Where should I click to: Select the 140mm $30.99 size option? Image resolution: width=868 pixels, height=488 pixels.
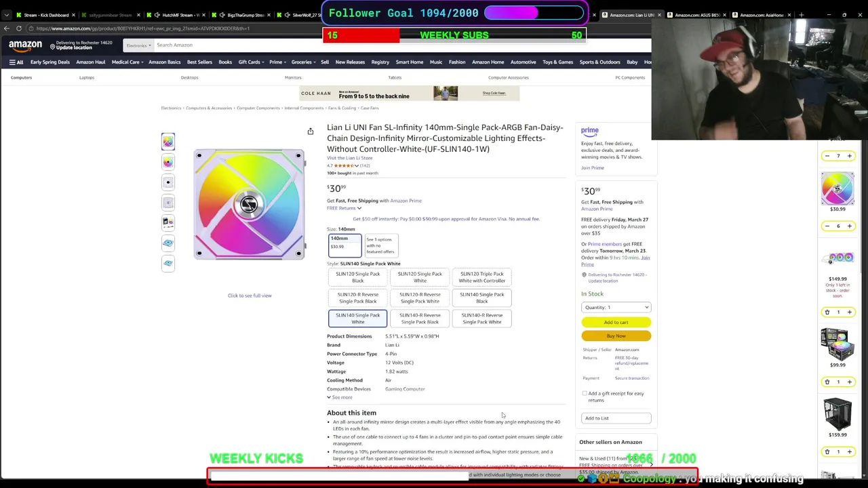[346, 245]
